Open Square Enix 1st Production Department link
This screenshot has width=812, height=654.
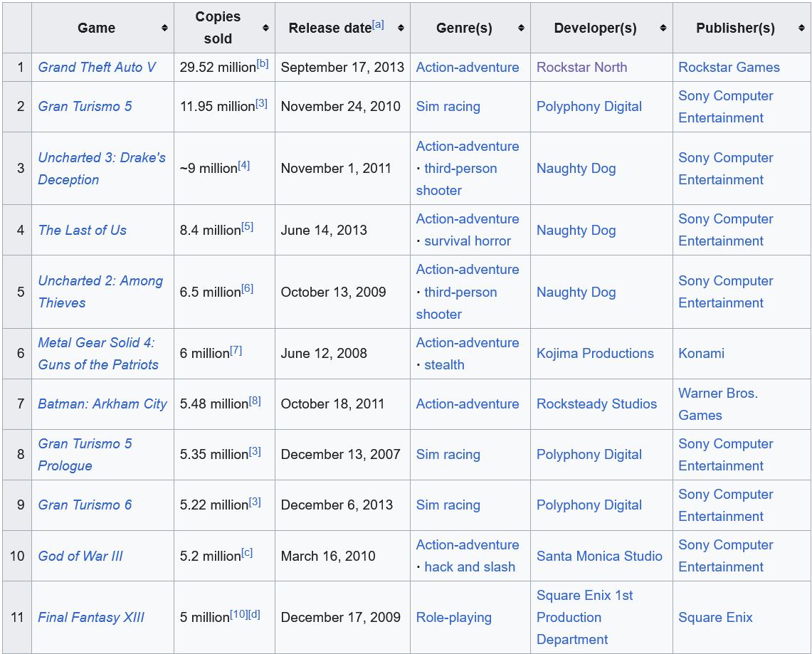tap(585, 617)
